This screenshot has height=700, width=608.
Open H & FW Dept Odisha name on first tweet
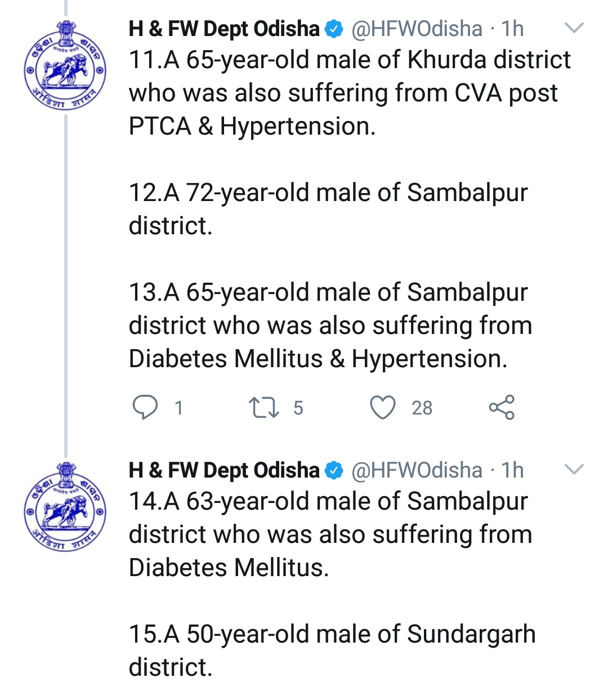tap(224, 29)
